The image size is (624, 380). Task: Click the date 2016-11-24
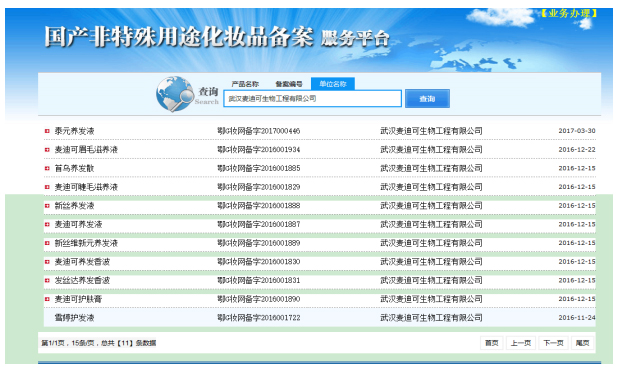click(577, 318)
